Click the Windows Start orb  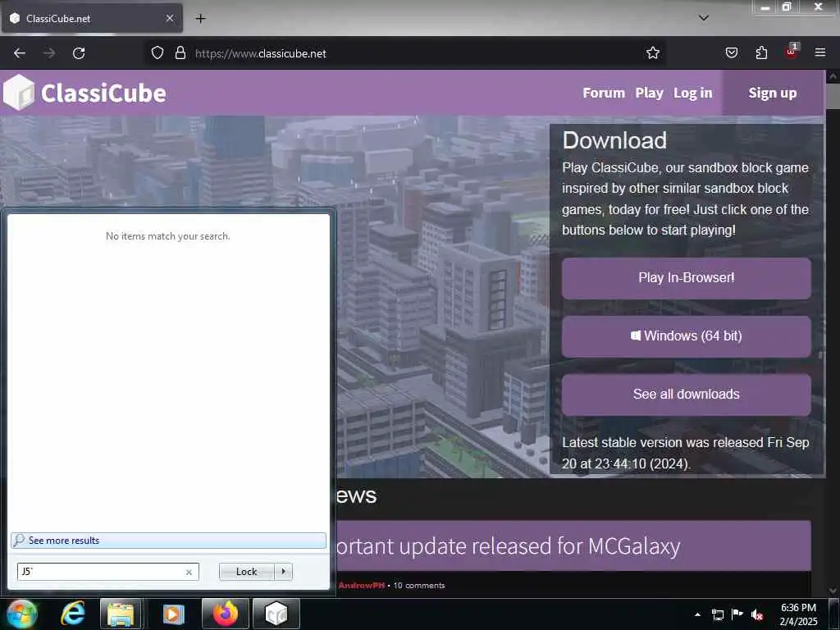pyautogui.click(x=22, y=614)
